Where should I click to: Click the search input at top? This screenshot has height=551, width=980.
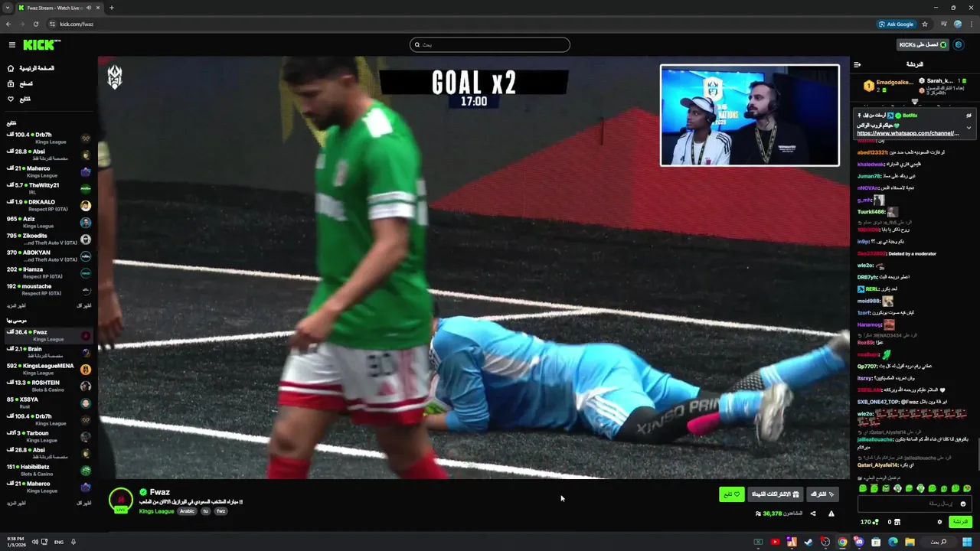coord(490,44)
